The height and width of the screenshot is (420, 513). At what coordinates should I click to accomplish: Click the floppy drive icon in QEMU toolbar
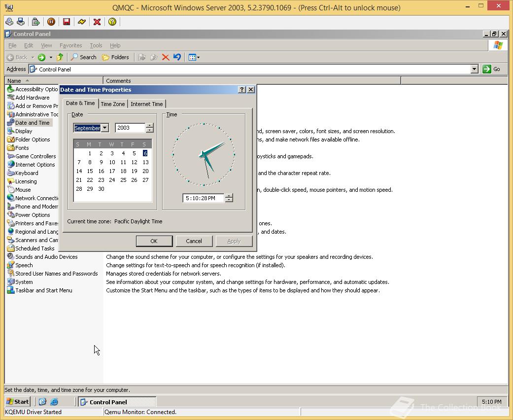[x=21, y=22]
